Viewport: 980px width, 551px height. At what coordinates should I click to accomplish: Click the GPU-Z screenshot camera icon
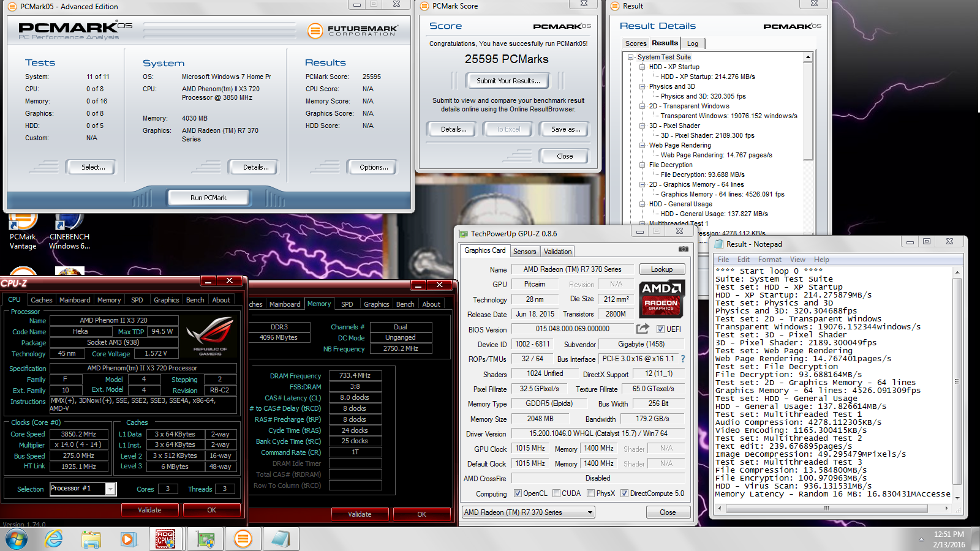(683, 249)
